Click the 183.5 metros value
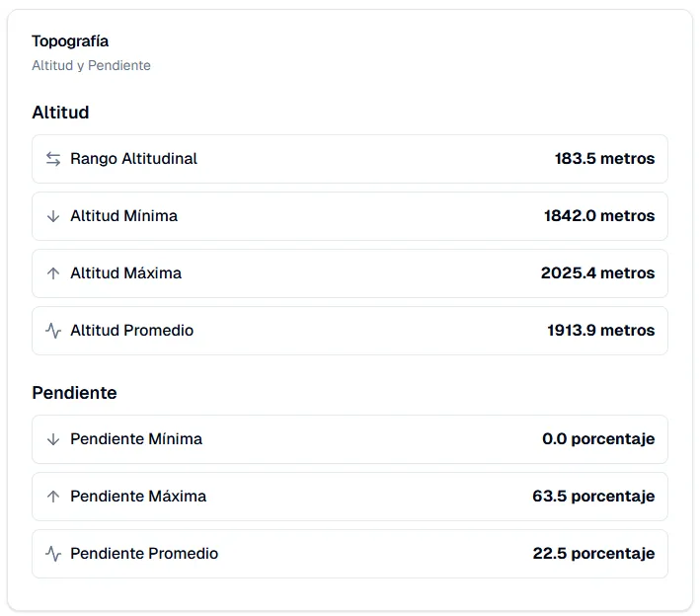 pyautogui.click(x=604, y=159)
